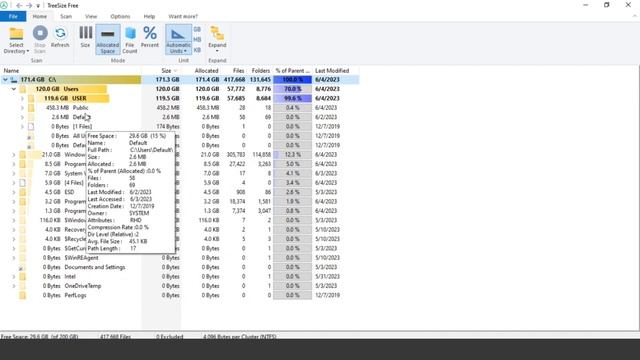
Task: Click the 99.6 % parent bar
Action: [293, 98]
